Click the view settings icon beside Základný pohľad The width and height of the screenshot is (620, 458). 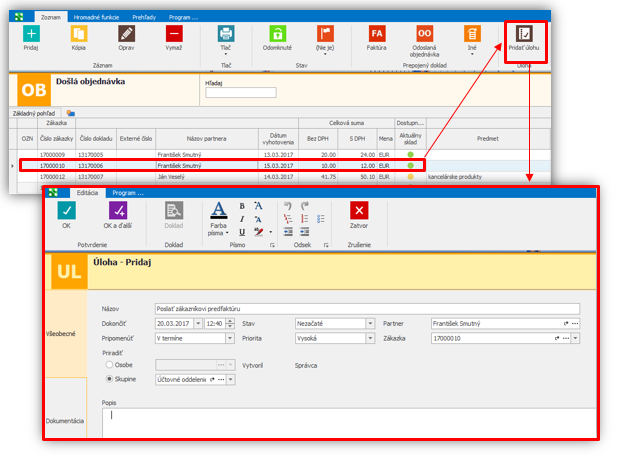[x=71, y=114]
